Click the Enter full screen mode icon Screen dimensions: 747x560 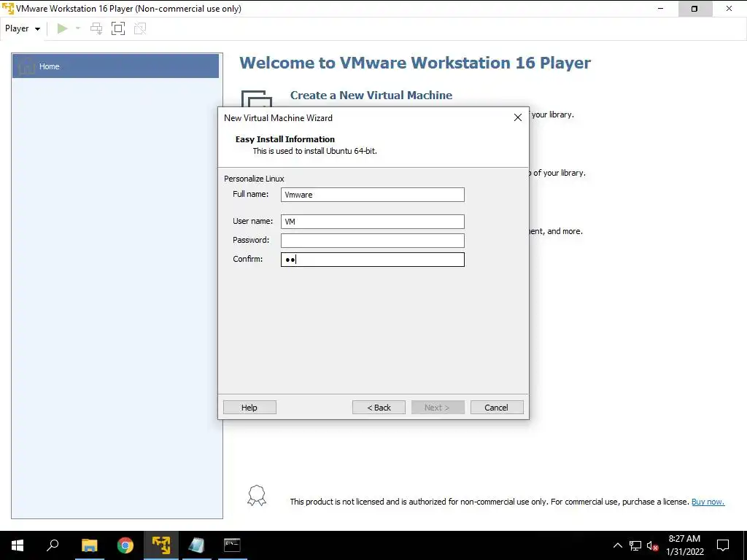[x=118, y=28]
